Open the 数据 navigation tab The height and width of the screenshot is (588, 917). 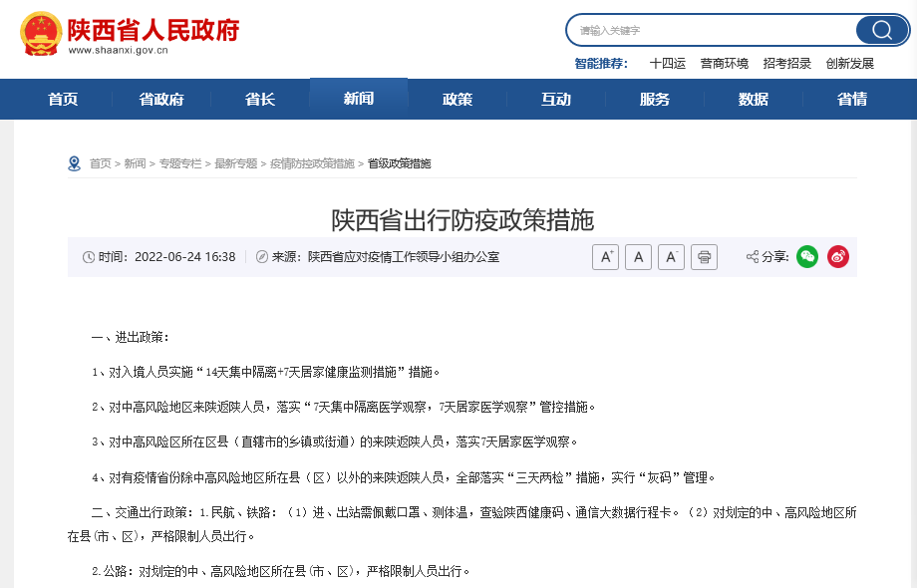tap(754, 100)
